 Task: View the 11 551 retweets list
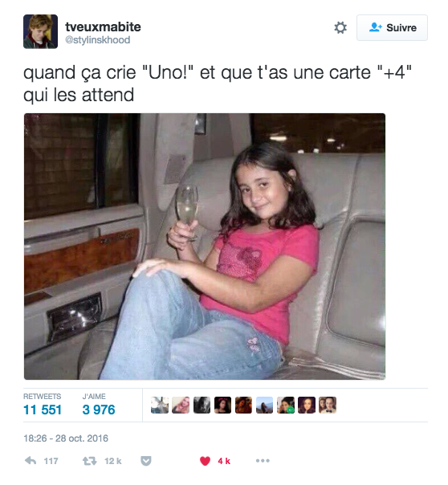pyautogui.click(x=43, y=410)
